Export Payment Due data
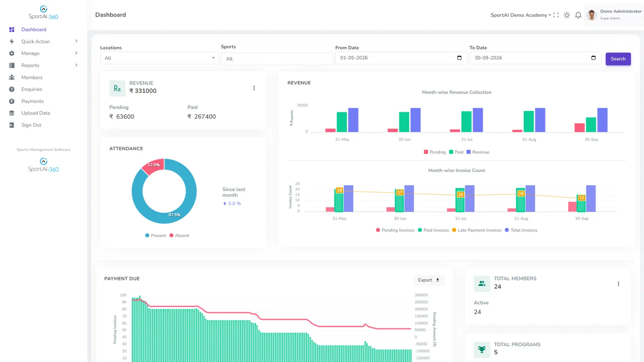Image resolution: width=644 pixels, height=362 pixels. [429, 280]
